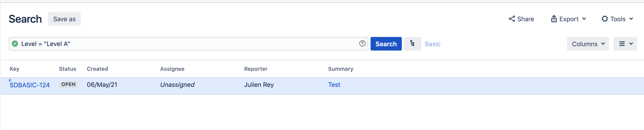This screenshot has width=644, height=130.
Task: Sort by the Key column header
Action: tap(14, 69)
